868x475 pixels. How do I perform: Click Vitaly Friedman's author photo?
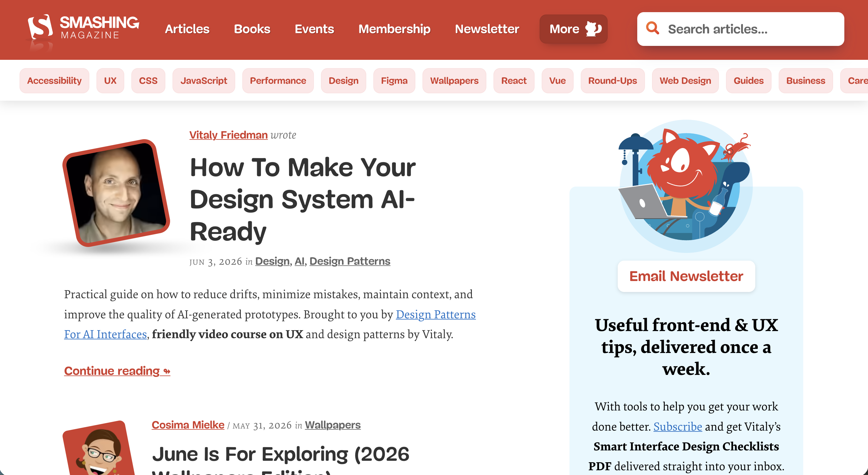pyautogui.click(x=116, y=193)
